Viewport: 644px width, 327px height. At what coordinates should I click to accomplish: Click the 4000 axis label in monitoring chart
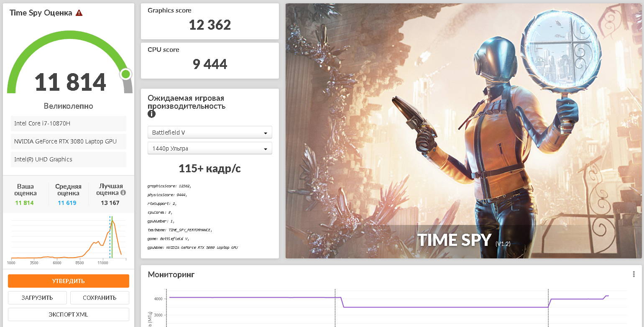pos(158,299)
